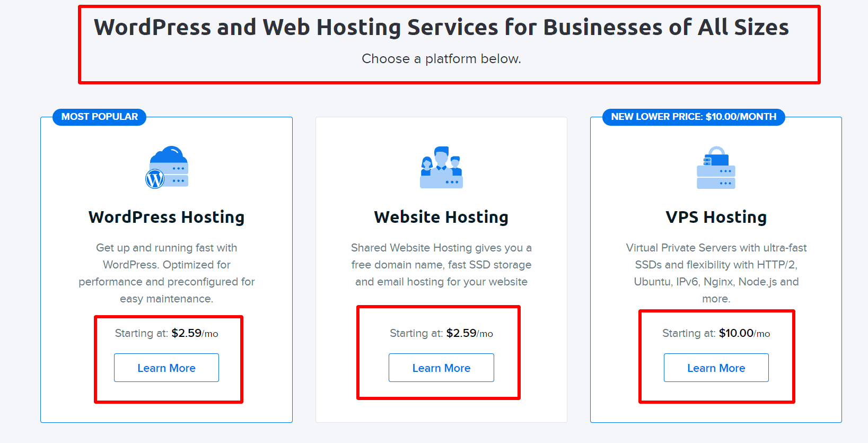Select the VPS Hosting card title
The width and height of the screenshot is (868, 443).
tap(716, 217)
